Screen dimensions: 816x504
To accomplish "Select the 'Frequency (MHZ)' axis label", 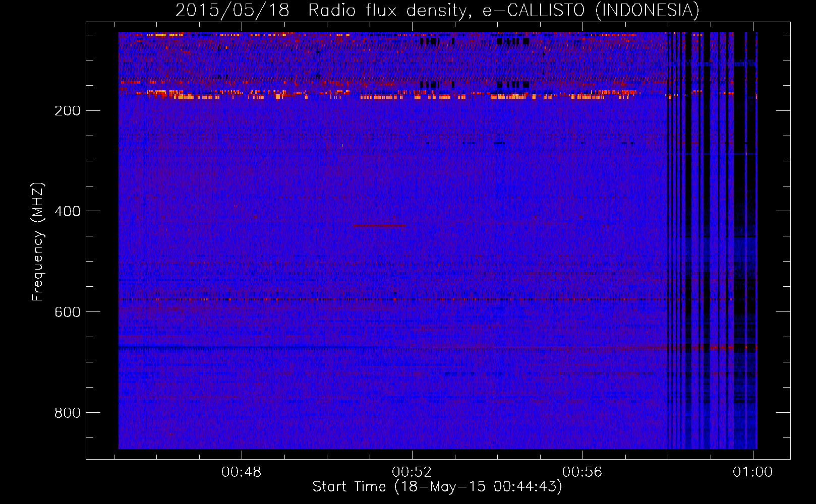I will pos(38,242).
